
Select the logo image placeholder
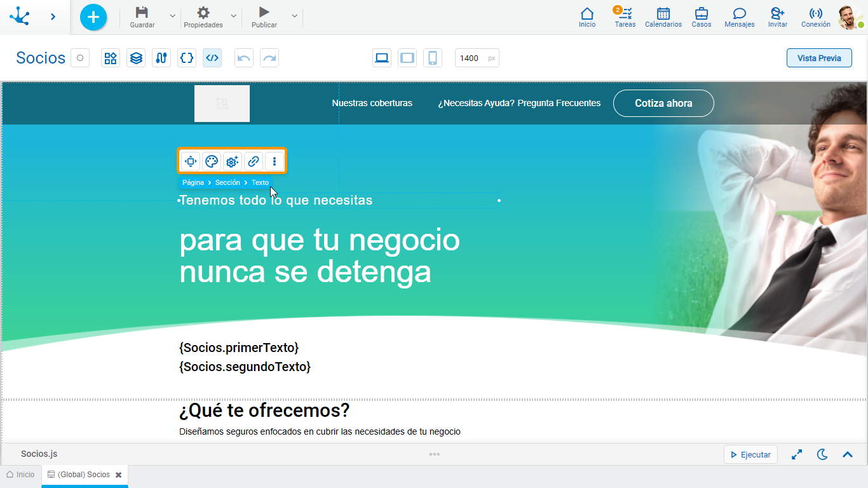click(x=222, y=104)
